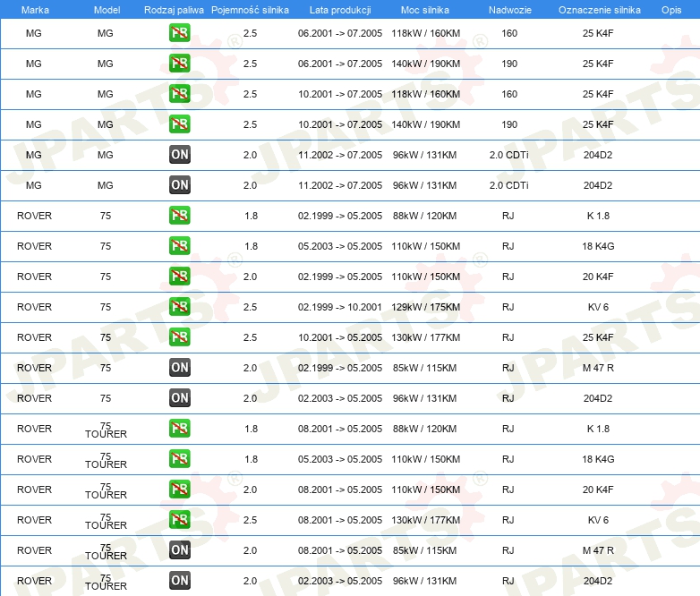Click petrol icon in MG 06.2001 160KM row
Image resolution: width=700 pixels, height=596 pixels.
(179, 33)
